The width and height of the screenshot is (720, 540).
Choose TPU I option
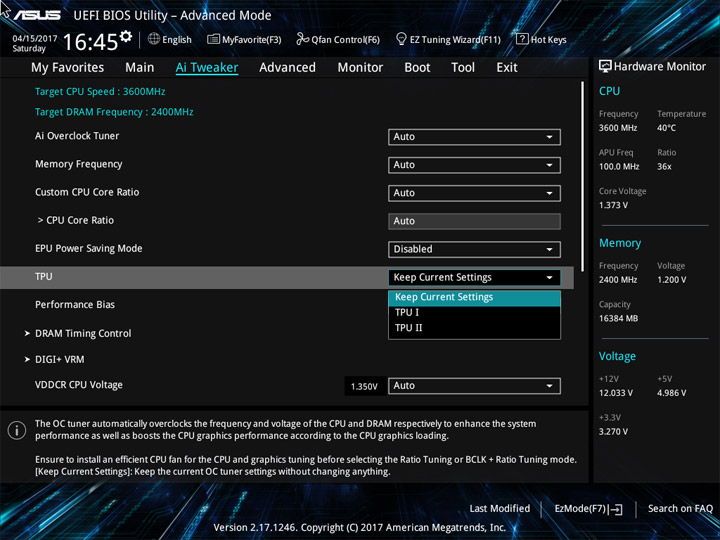[474, 313]
